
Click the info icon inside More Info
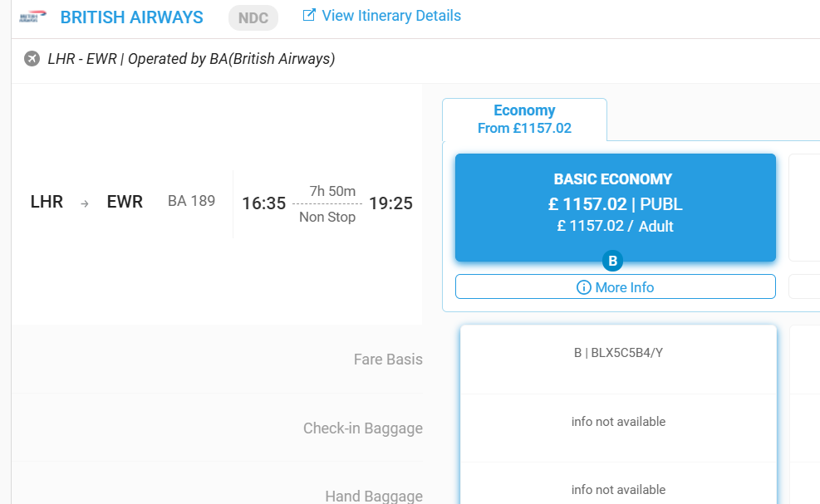pos(584,287)
